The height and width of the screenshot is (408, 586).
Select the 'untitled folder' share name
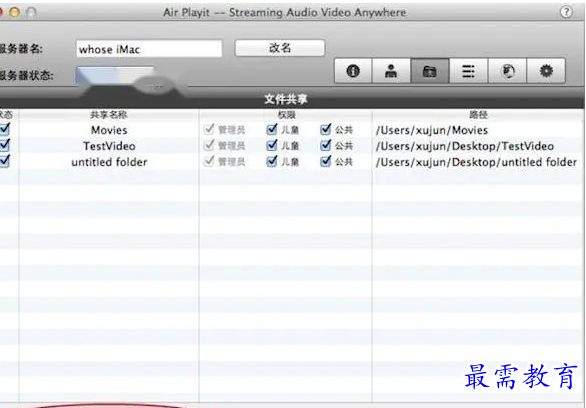click(109, 162)
